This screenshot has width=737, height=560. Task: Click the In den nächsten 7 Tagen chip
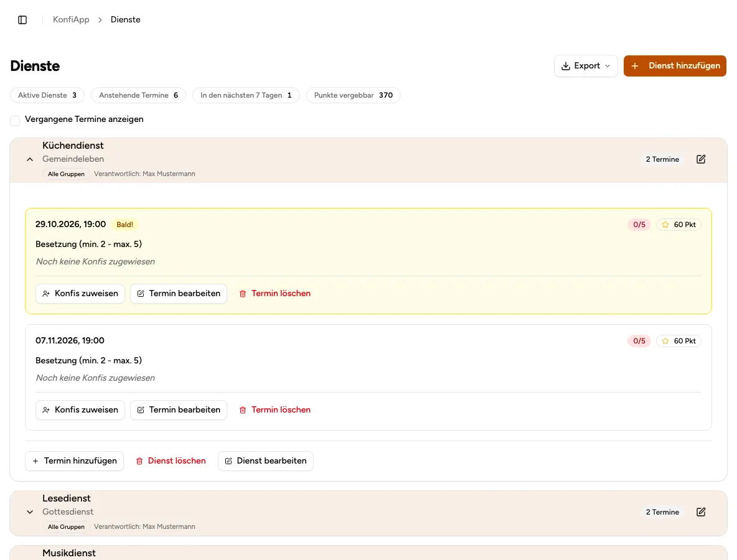pyautogui.click(x=246, y=95)
